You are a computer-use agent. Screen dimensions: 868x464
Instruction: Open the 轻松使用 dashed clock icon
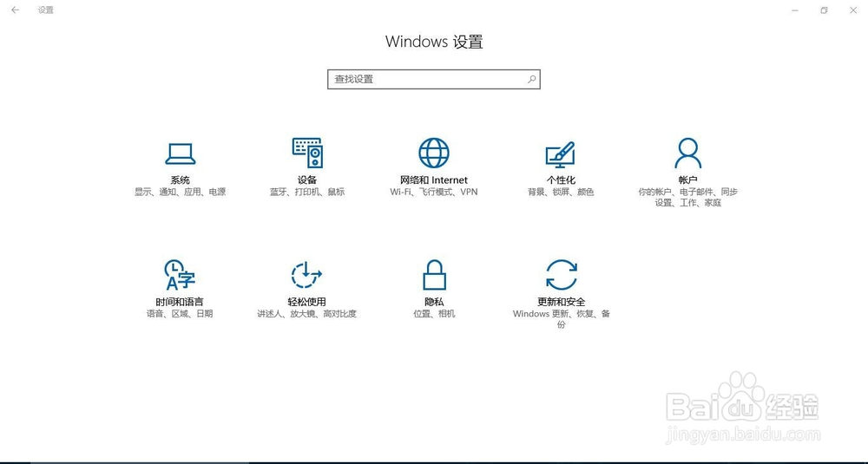306,274
